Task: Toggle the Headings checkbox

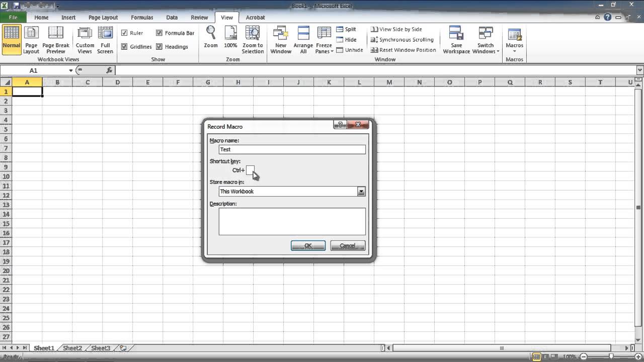Action: pyautogui.click(x=159, y=47)
